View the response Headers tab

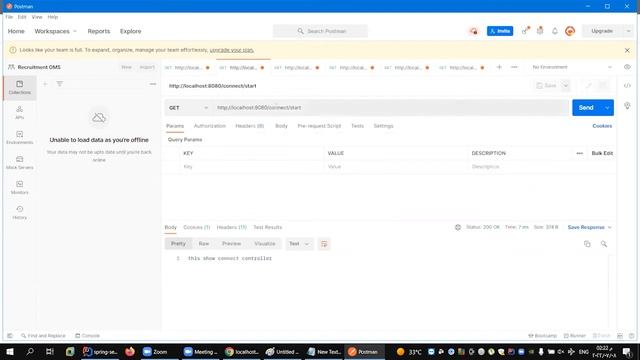pos(231,227)
